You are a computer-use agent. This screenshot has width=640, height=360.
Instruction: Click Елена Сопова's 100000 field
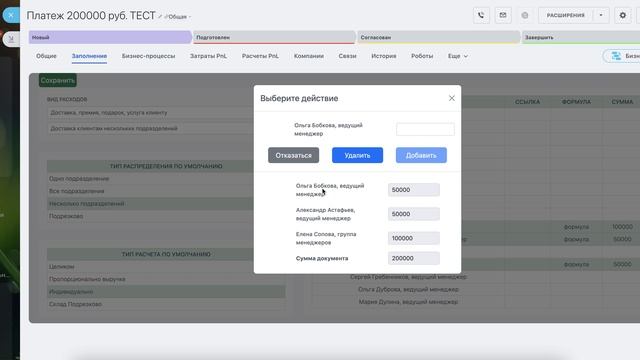click(414, 238)
